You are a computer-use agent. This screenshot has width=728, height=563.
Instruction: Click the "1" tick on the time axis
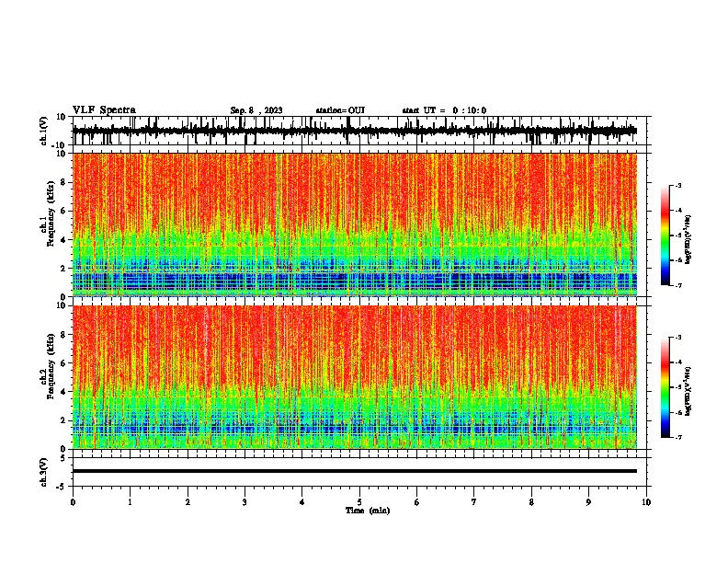[x=130, y=502]
